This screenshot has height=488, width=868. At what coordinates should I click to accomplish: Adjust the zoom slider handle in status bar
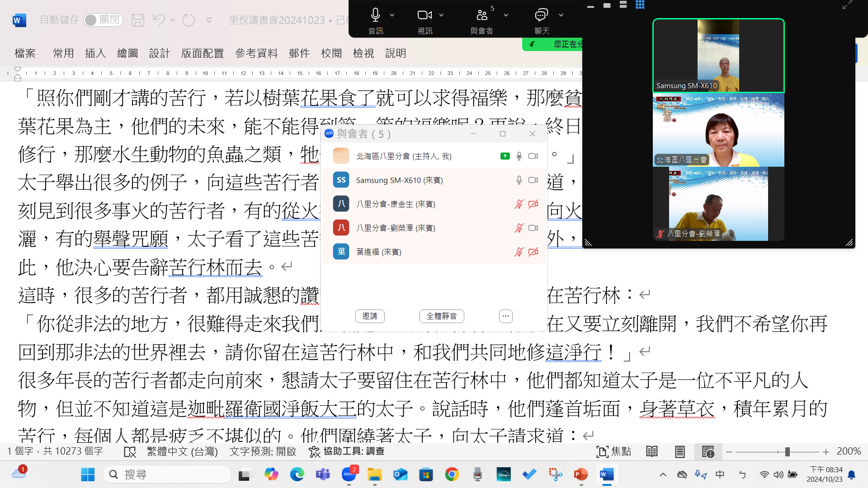point(787,451)
